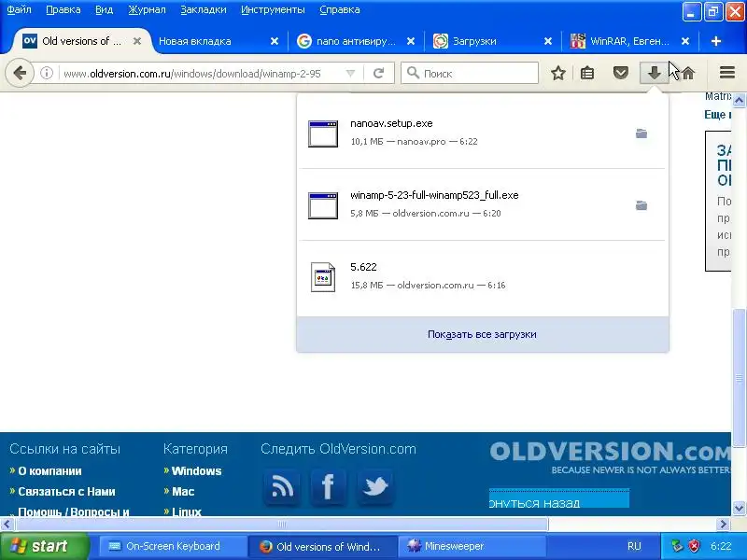Open the Справка menu
The image size is (747, 560).
340,9
